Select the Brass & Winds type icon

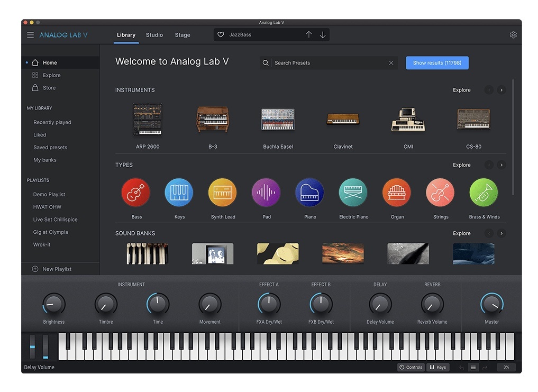pos(484,193)
